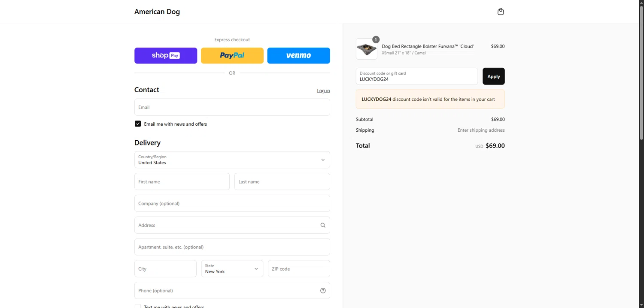Screen dimensions: 644x308
Task: Click the Delivery section heading
Action: (x=147, y=143)
